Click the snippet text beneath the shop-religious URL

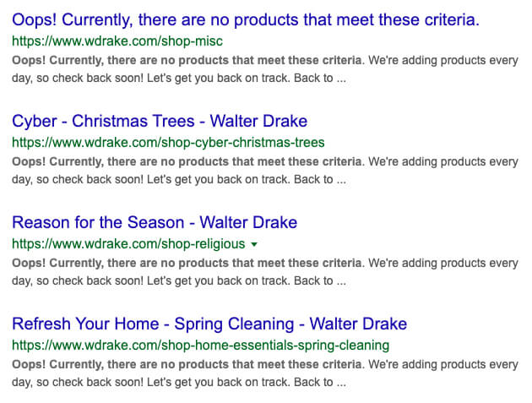point(265,272)
